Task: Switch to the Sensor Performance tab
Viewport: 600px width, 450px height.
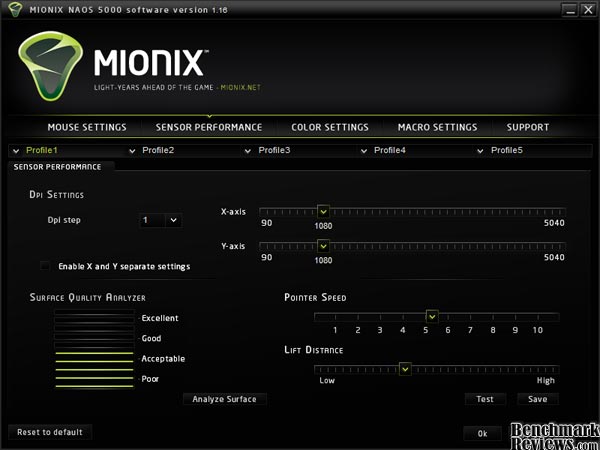Action: pyautogui.click(x=209, y=127)
